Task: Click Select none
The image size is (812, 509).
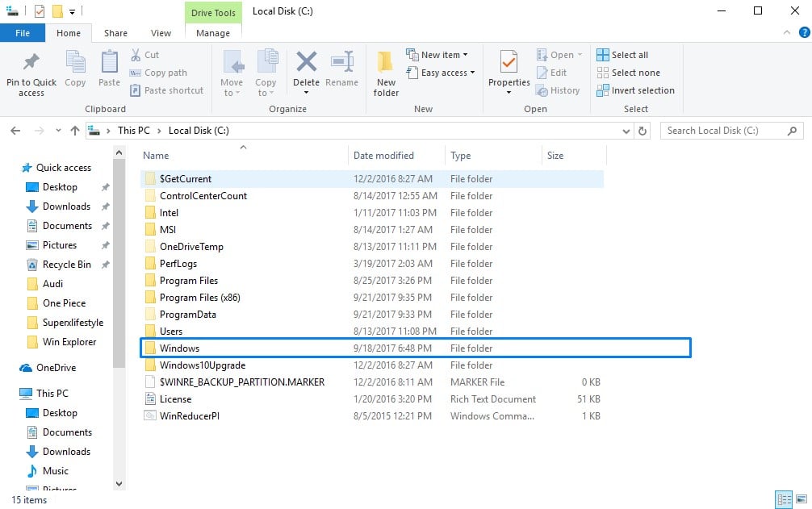Action: click(x=628, y=73)
